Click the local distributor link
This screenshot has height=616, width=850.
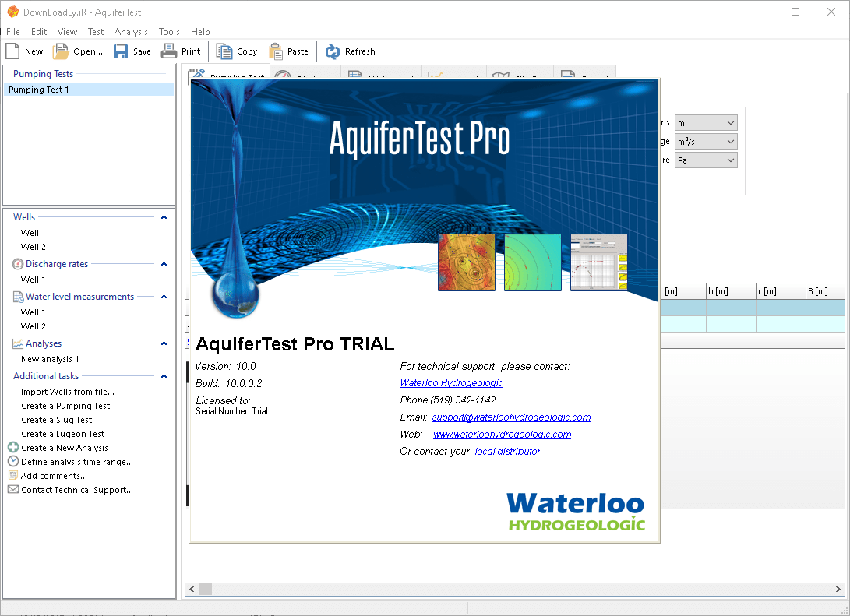point(506,451)
